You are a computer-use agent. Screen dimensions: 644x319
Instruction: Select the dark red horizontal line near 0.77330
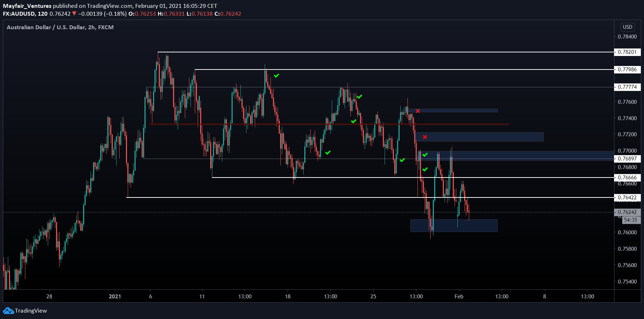[329, 124]
